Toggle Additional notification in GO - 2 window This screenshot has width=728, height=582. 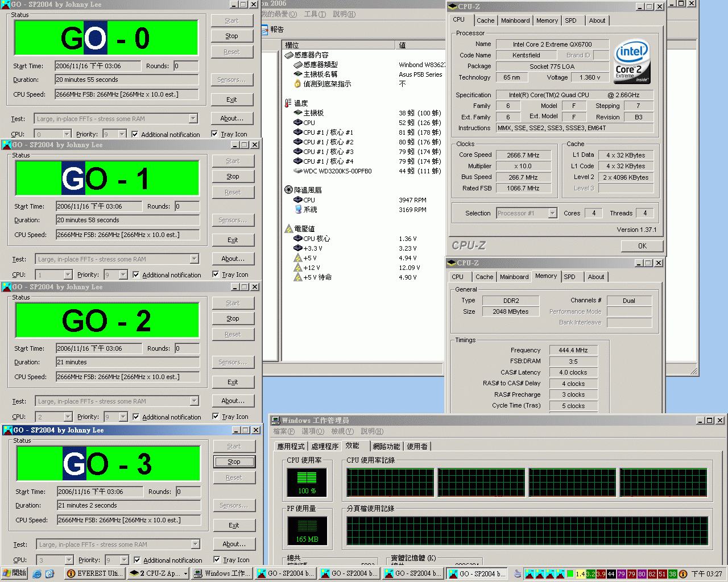(136, 417)
